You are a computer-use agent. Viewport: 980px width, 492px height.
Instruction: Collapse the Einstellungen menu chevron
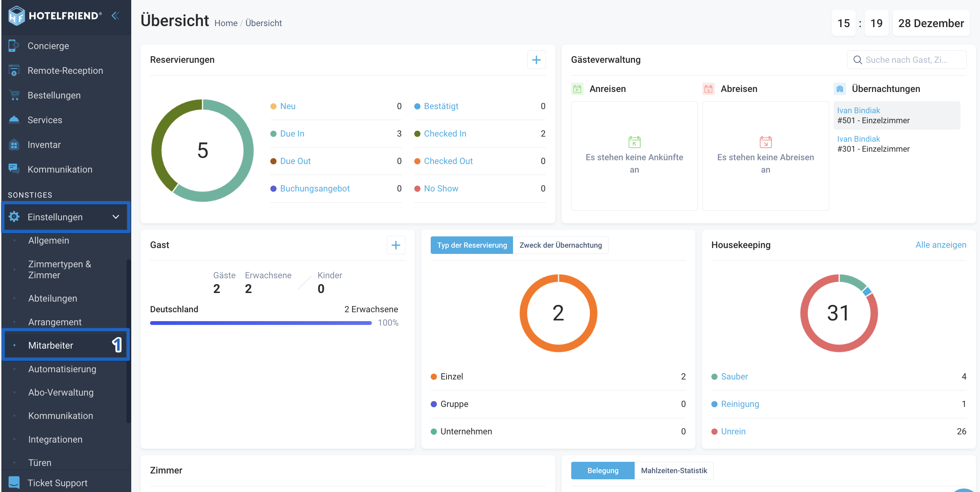click(116, 217)
